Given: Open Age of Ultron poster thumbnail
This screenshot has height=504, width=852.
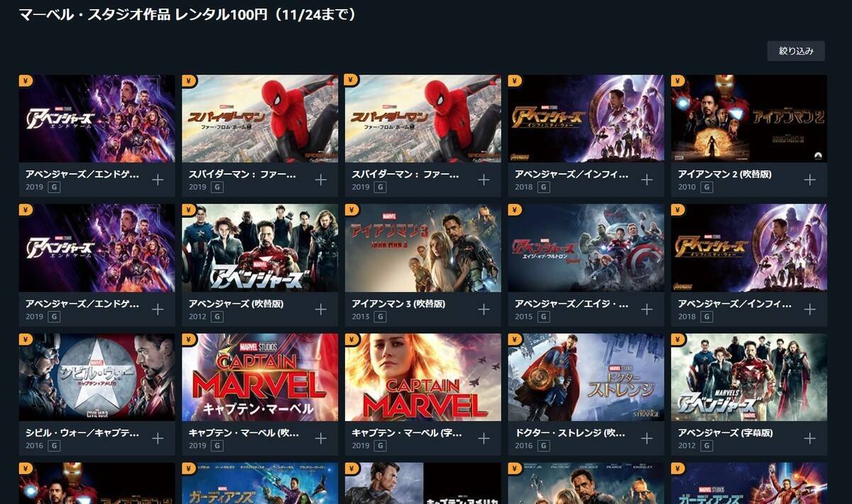Looking at the screenshot, I should 586,248.
